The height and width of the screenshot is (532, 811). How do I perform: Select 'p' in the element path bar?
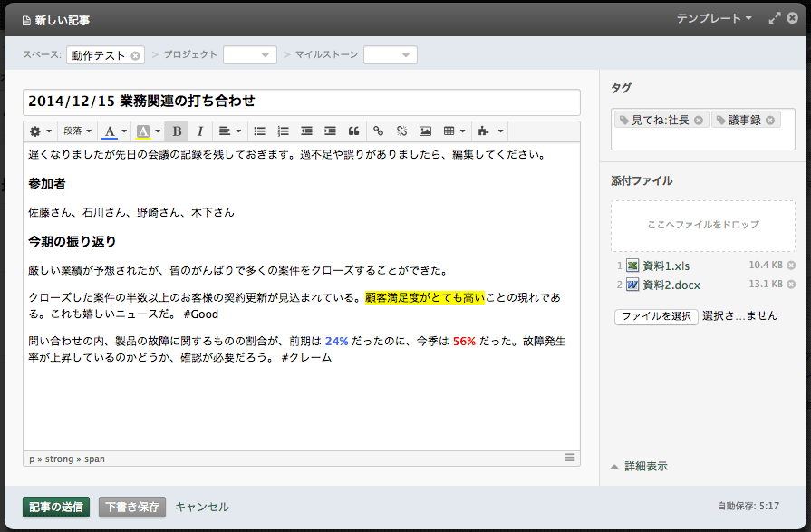tap(32, 459)
